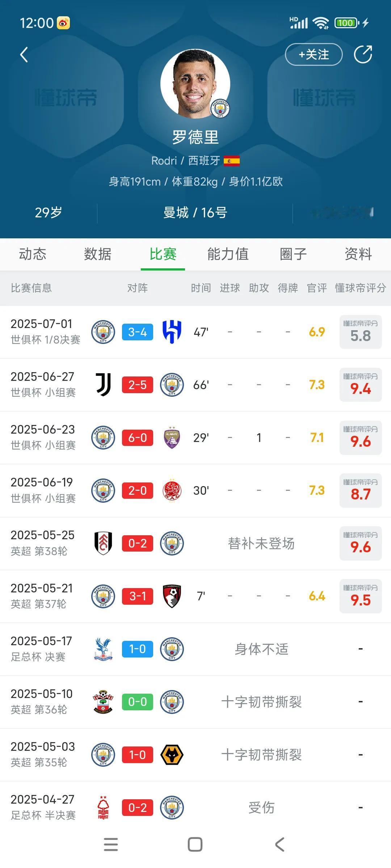
Task: Switch to the 动态 tab
Action: tap(33, 254)
